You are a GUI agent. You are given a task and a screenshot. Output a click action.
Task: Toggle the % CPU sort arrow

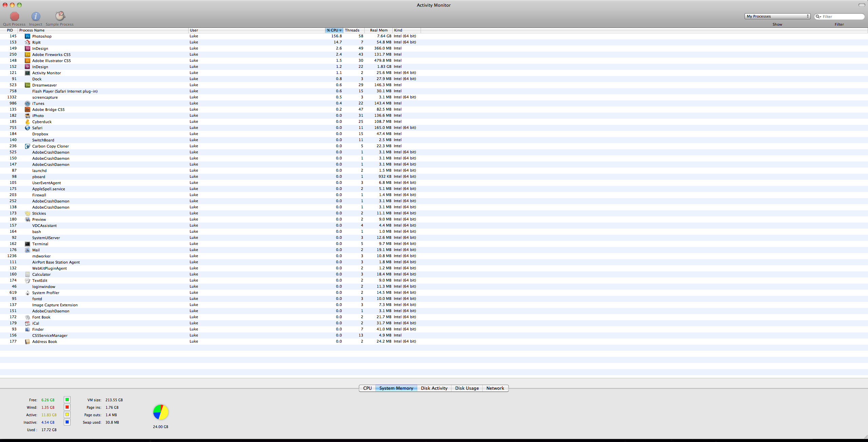(340, 31)
